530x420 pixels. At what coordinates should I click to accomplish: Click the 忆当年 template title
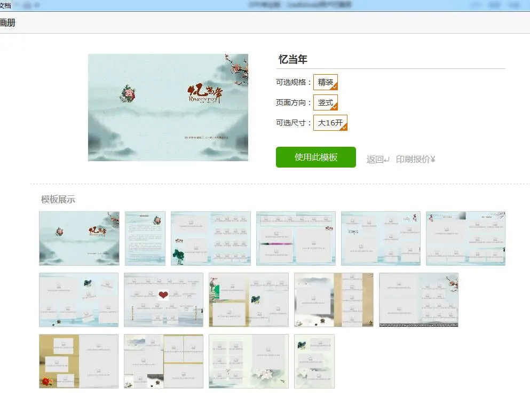tap(292, 59)
